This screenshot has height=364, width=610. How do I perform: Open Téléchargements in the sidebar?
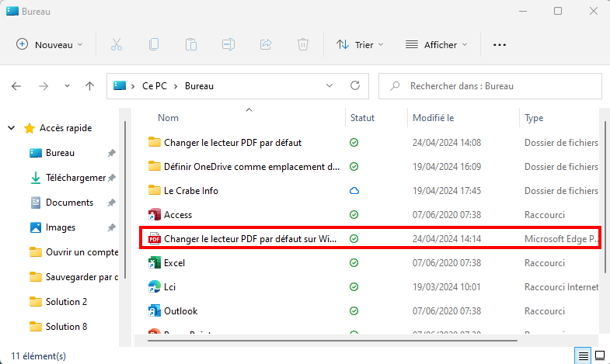pos(75,178)
